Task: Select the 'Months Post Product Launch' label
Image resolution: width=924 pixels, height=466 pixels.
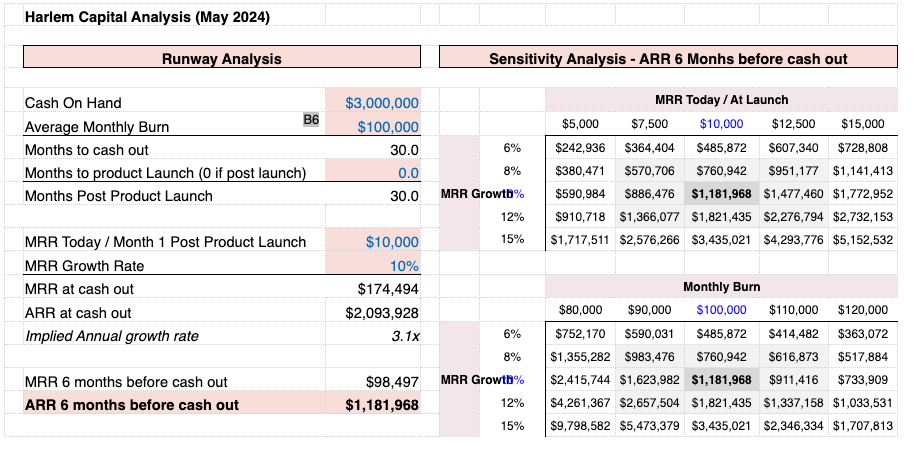Action: (x=118, y=196)
